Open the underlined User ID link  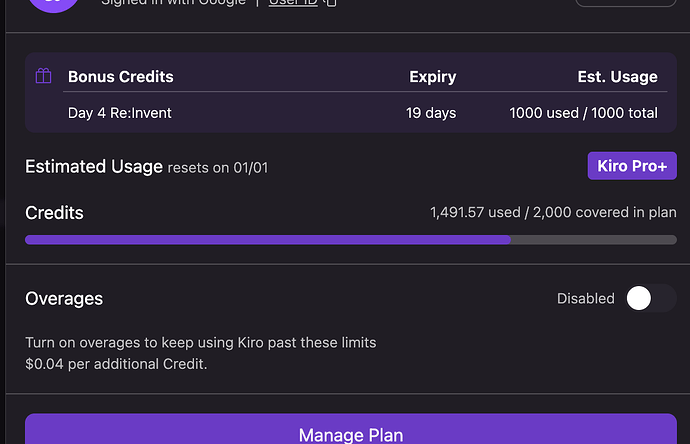click(293, 2)
